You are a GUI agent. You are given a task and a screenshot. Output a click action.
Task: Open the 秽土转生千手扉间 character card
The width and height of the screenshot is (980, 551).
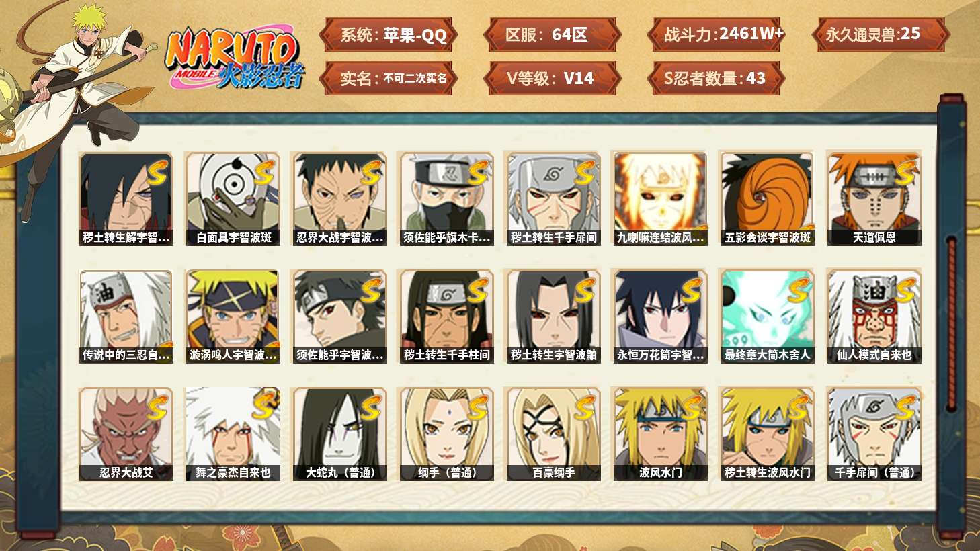[553, 198]
